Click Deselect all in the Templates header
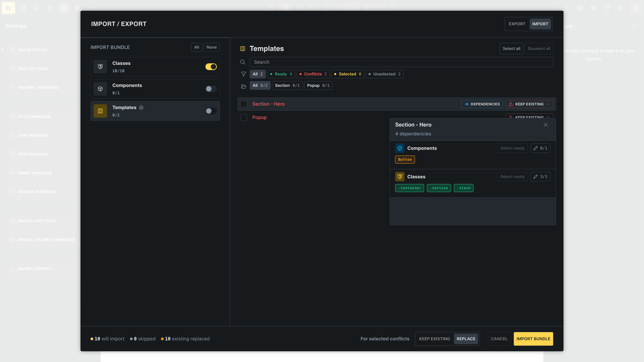 click(x=539, y=48)
